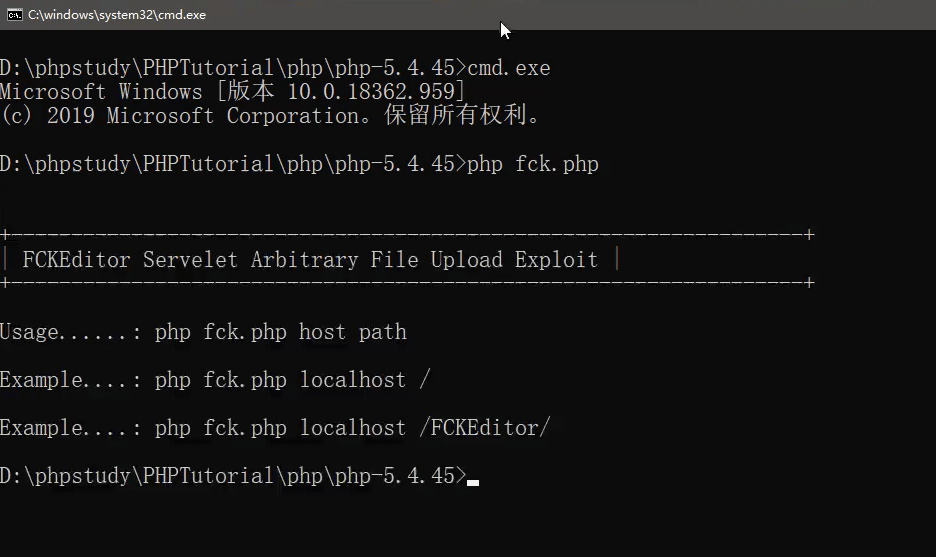Click the bottom dashed border of the banner
This screenshot has height=557, width=936.
pyautogui.click(x=407, y=282)
